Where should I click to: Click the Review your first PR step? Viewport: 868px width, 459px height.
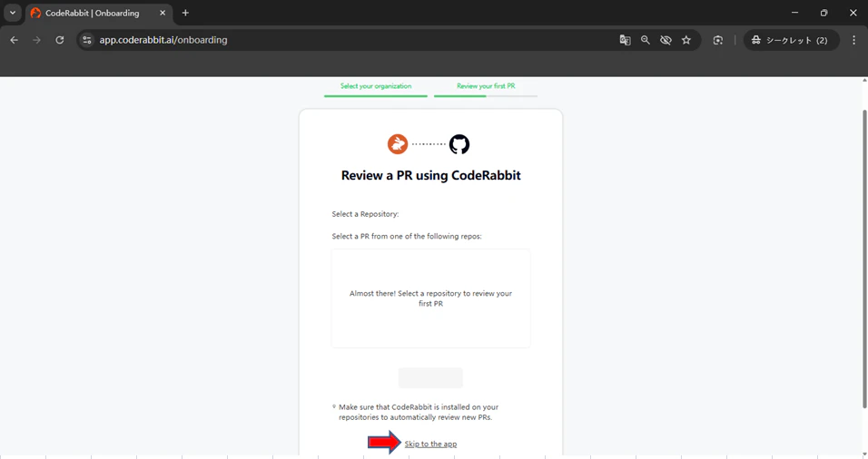(486, 86)
